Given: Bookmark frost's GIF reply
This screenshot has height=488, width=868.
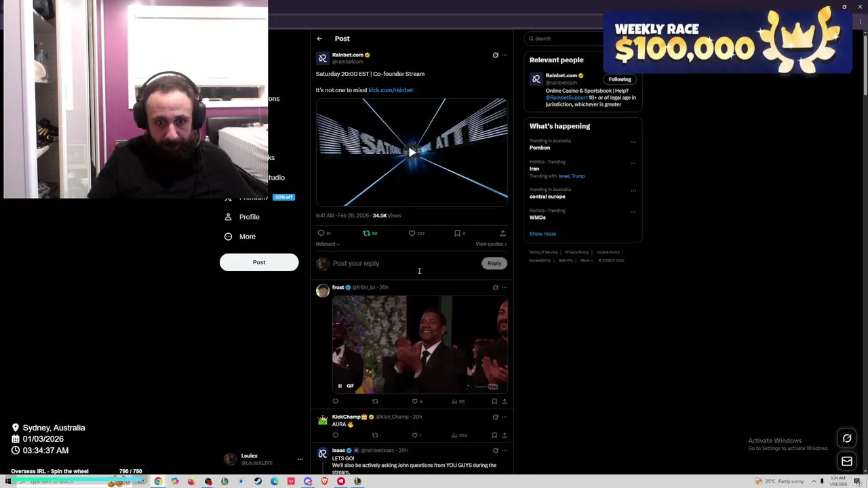Looking at the screenshot, I should 494,401.
